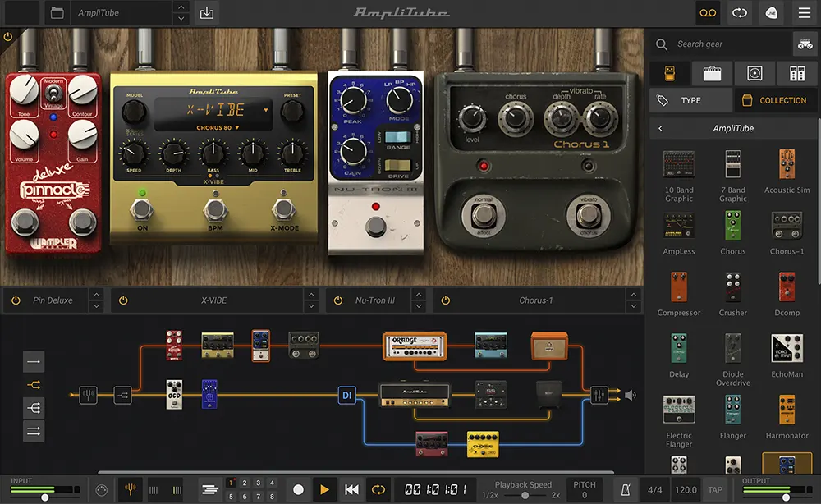This screenshot has height=504, width=821.
Task: Click the down arrow of the X-VIBE slot
Action: click(x=311, y=306)
